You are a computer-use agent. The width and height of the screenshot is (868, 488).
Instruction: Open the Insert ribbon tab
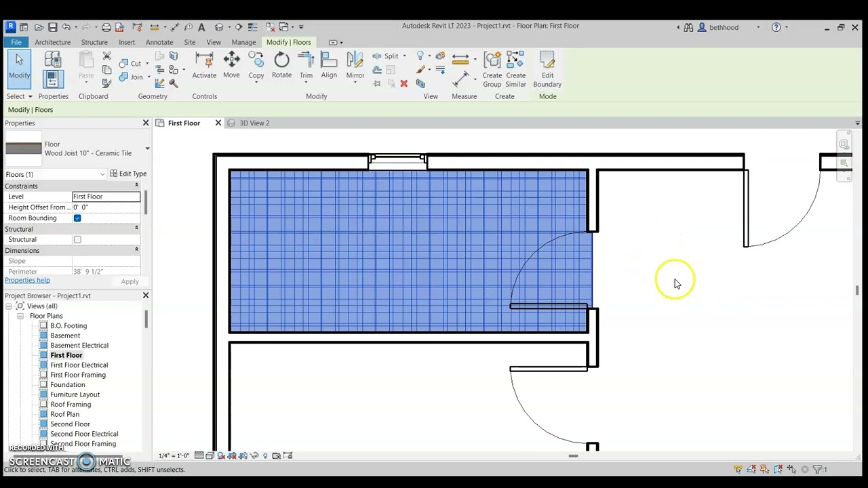coord(127,42)
